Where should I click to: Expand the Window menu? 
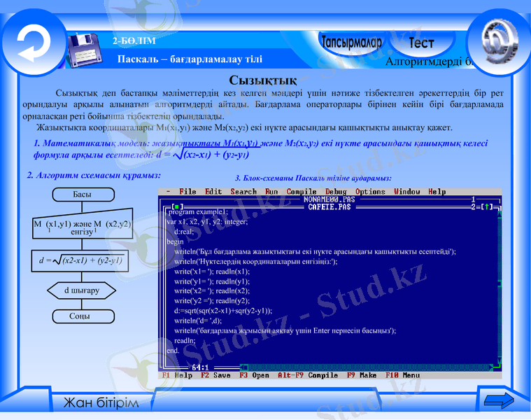pos(406,192)
